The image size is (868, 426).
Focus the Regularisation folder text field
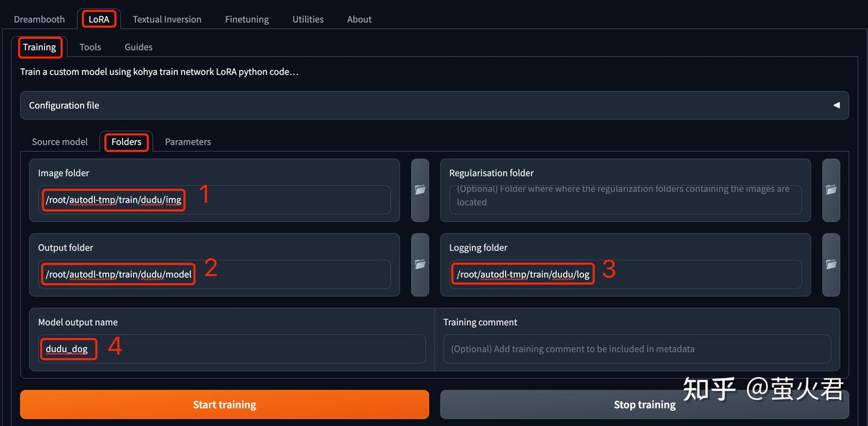point(626,200)
